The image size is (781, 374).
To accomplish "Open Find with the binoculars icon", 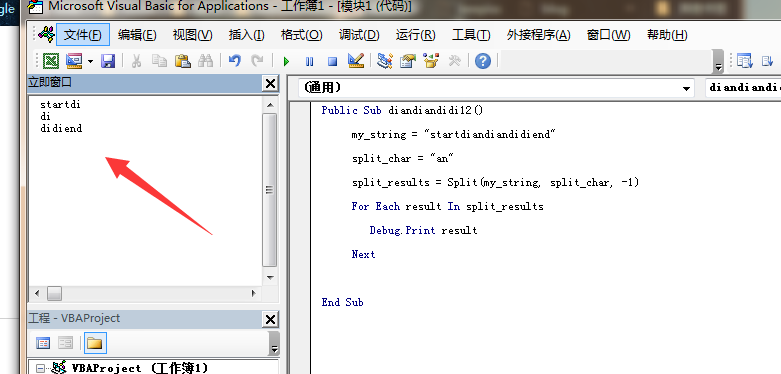I will [x=205, y=61].
